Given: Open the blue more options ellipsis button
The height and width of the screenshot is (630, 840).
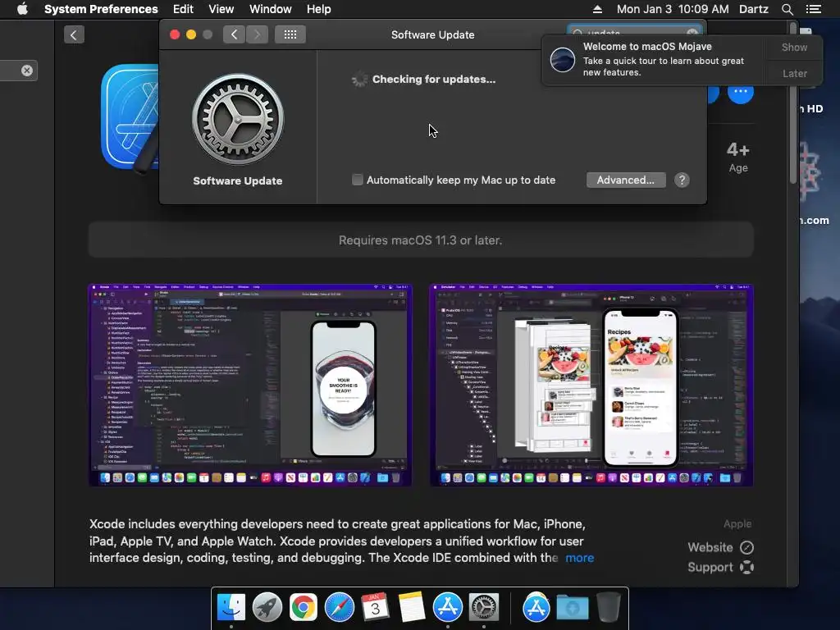Looking at the screenshot, I should coord(741,92).
